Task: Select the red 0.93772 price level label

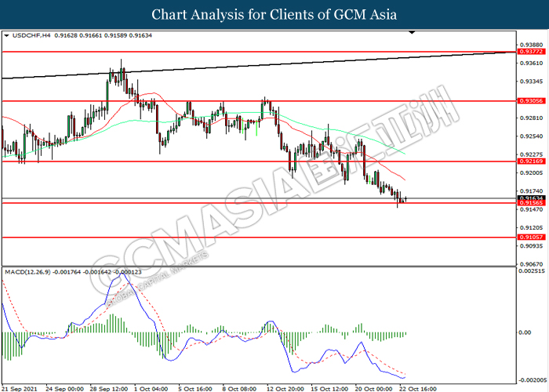Action: tap(531, 52)
